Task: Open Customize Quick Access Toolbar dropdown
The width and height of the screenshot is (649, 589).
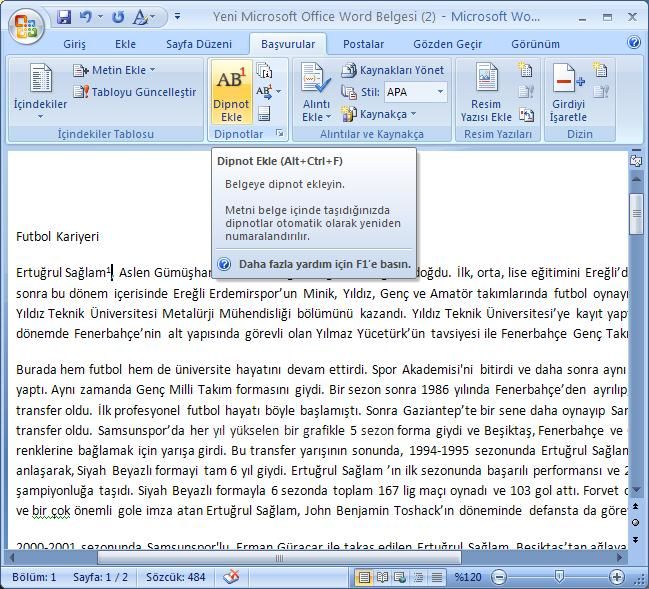Action: point(177,17)
